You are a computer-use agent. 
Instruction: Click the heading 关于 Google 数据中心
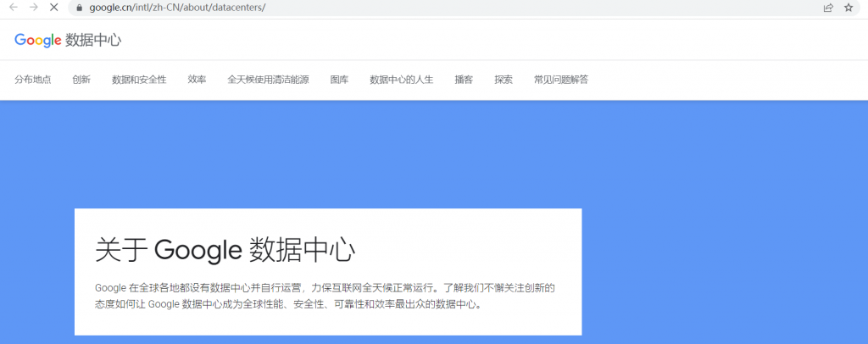coord(225,250)
